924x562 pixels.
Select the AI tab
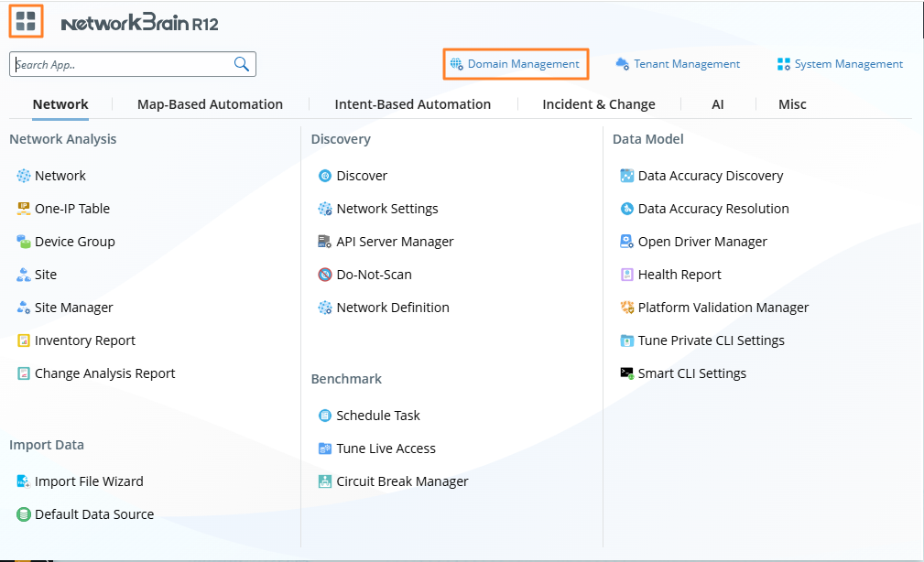pos(718,104)
